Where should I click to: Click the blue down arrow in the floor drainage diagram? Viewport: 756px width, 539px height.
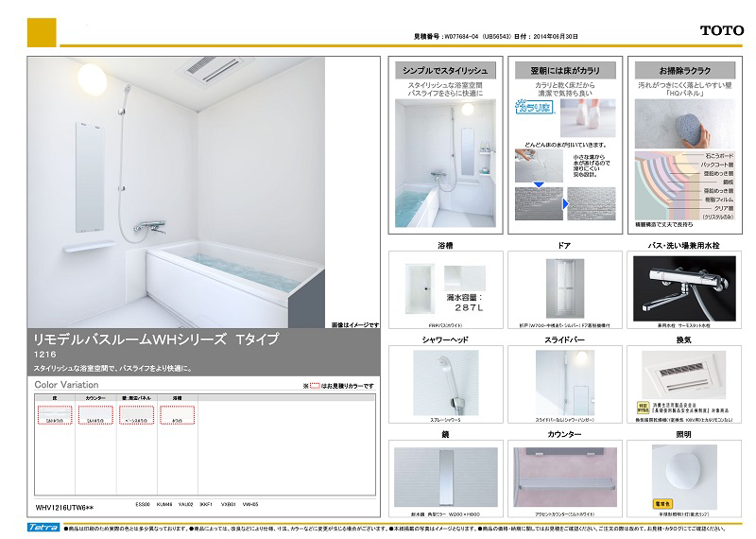pyautogui.click(x=539, y=184)
